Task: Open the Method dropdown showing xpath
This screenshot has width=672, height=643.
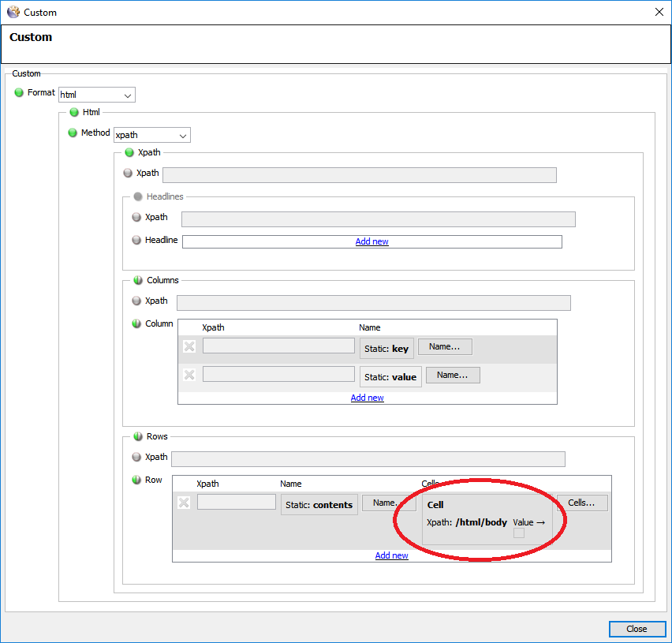Action: 152,135
